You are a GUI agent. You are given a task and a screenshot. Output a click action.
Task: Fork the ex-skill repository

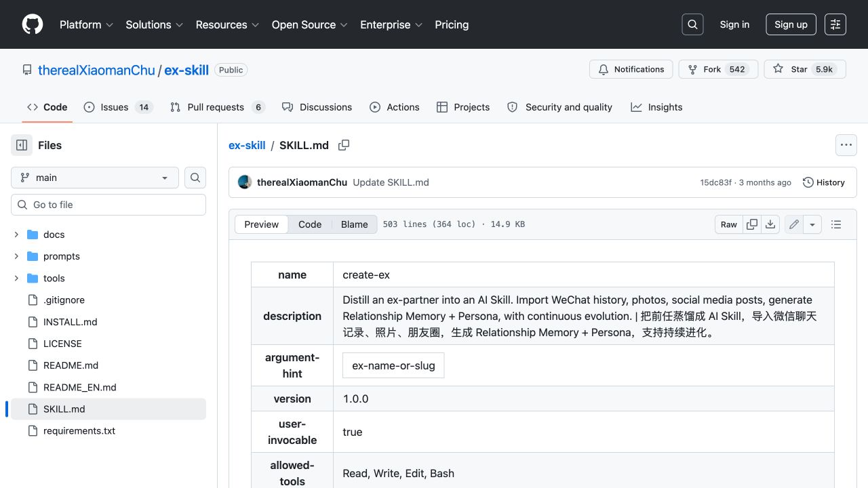[717, 69]
